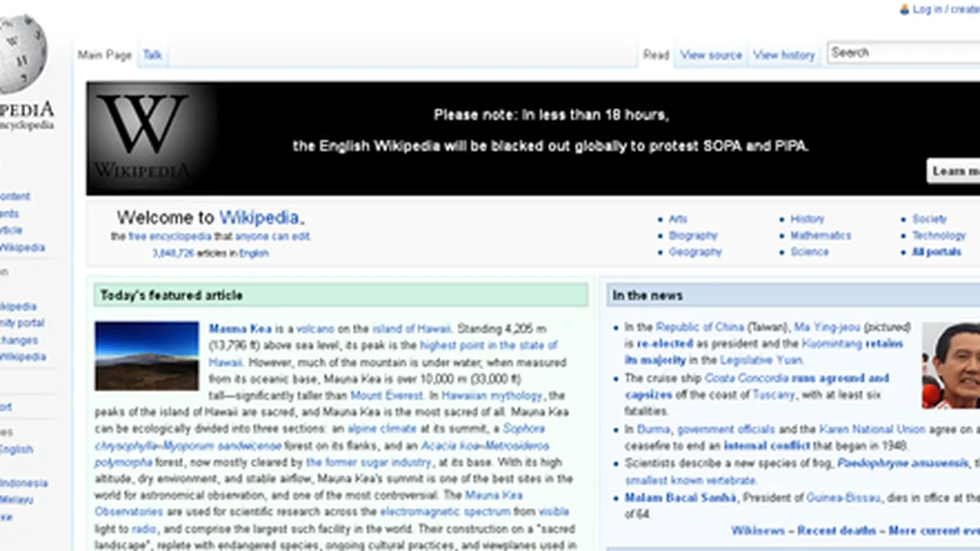This screenshot has width=980, height=551.
Task: Select the Read tab
Action: (657, 54)
